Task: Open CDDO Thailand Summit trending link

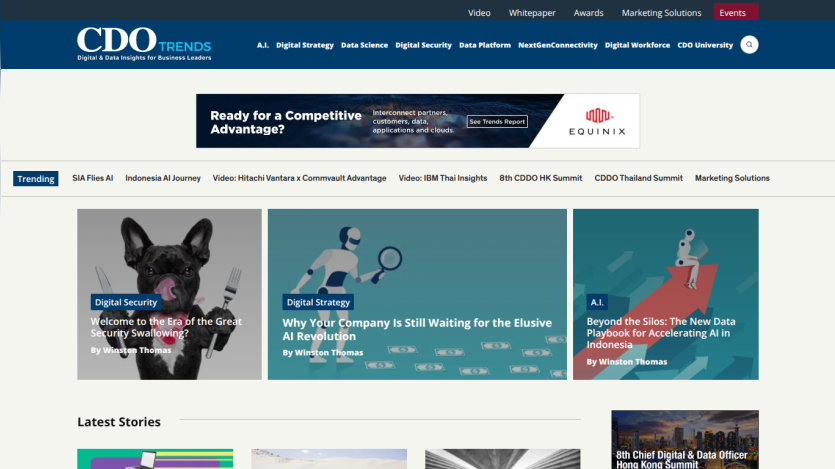Action: (x=638, y=178)
